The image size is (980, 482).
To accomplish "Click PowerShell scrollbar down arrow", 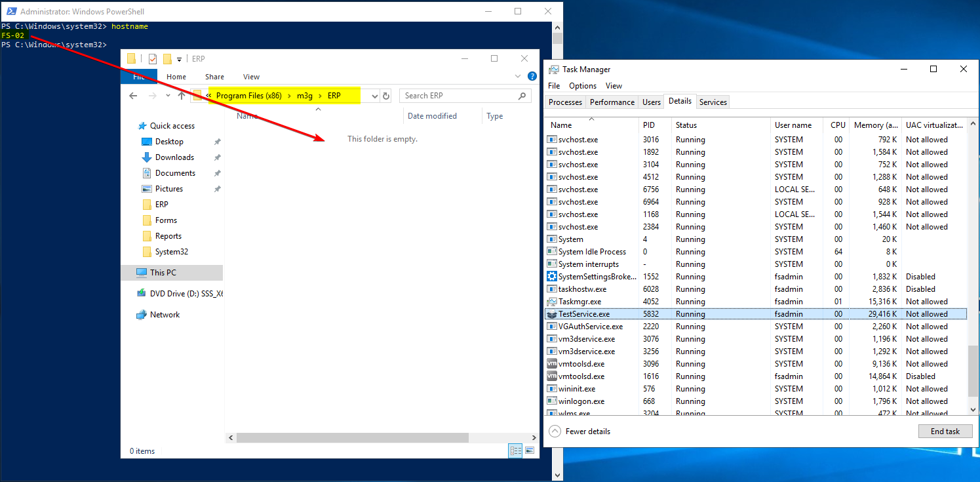I will point(557,475).
